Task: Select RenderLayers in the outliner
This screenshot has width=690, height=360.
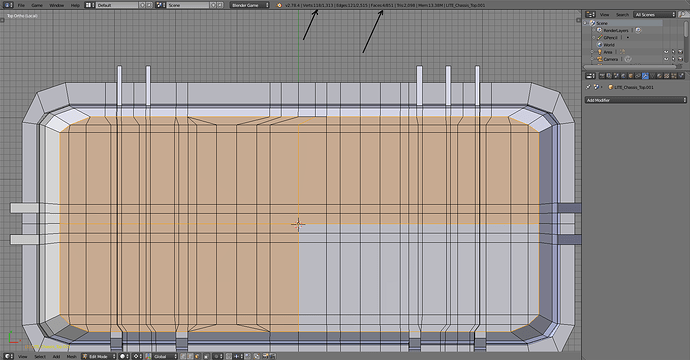Action: (x=616, y=30)
